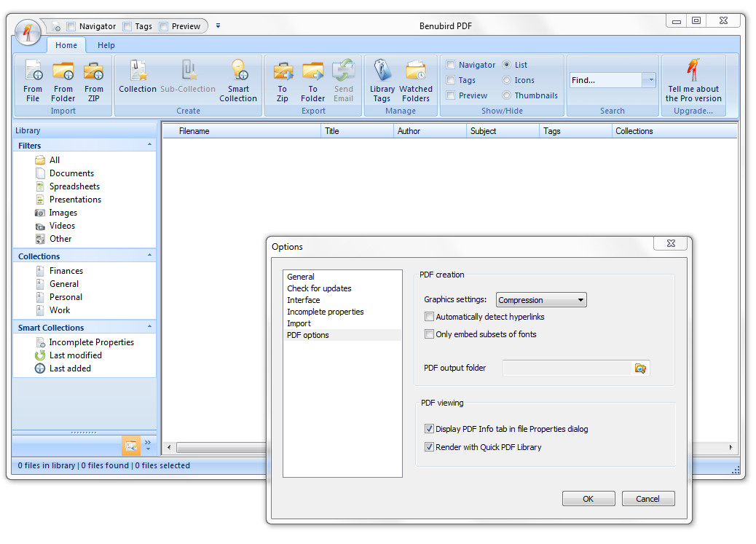Check Only embed subsets of fonts
Image resolution: width=756 pixels, height=544 pixels.
[429, 334]
